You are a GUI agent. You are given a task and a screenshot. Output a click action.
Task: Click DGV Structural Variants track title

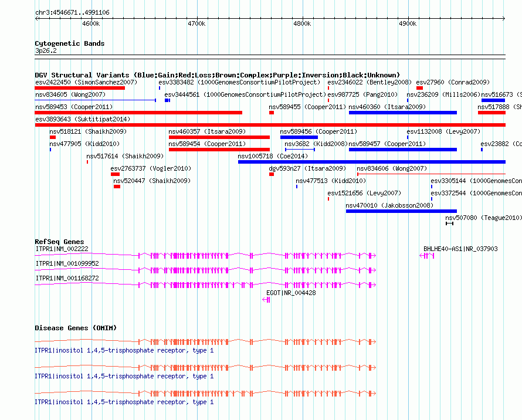pos(218,75)
